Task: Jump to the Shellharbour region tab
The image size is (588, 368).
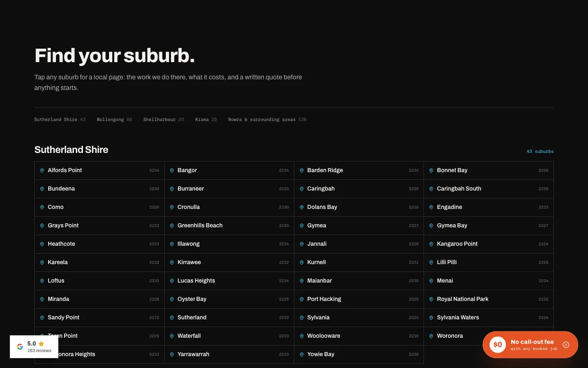Action: 163,119
